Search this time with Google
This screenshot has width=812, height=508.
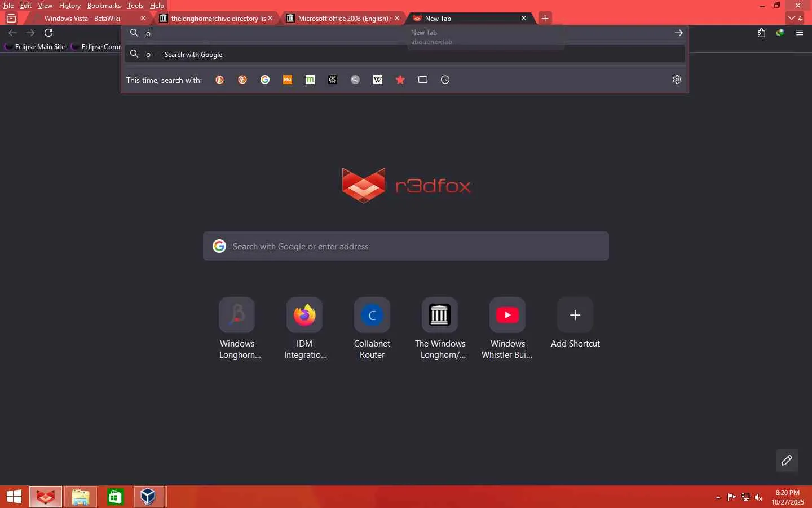[265, 80]
